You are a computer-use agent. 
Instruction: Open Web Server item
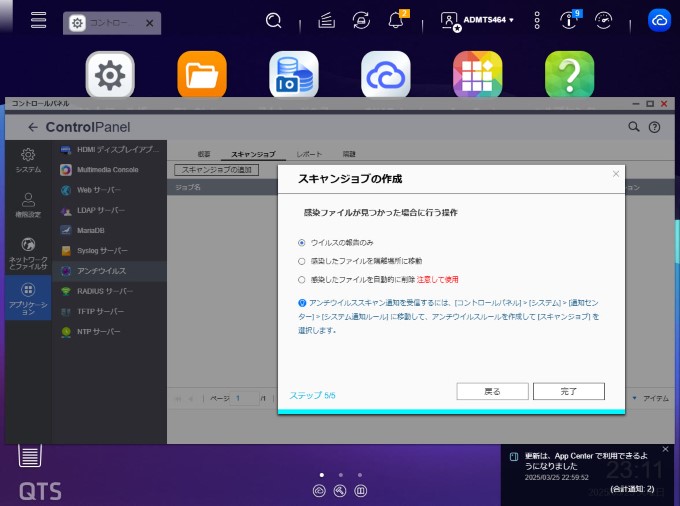110,190
